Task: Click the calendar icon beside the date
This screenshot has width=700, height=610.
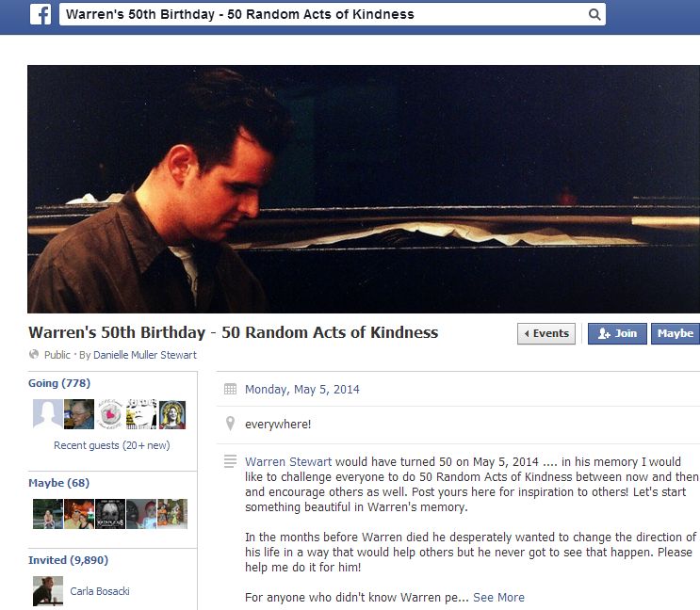Action: pyautogui.click(x=230, y=389)
